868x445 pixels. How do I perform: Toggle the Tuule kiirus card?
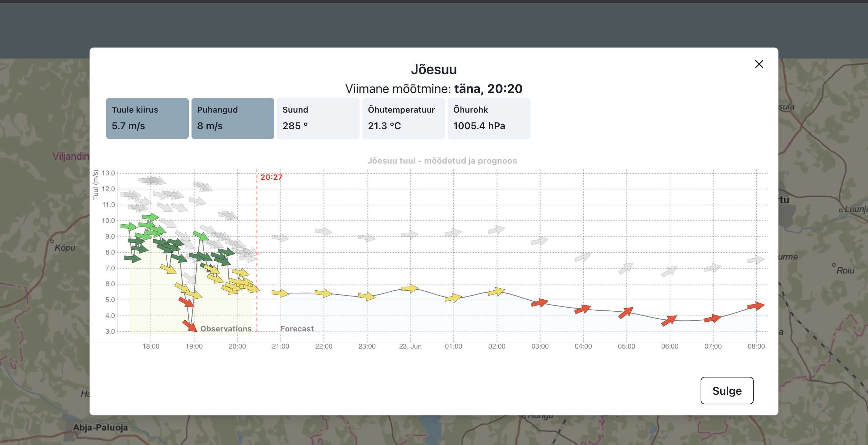click(x=147, y=118)
